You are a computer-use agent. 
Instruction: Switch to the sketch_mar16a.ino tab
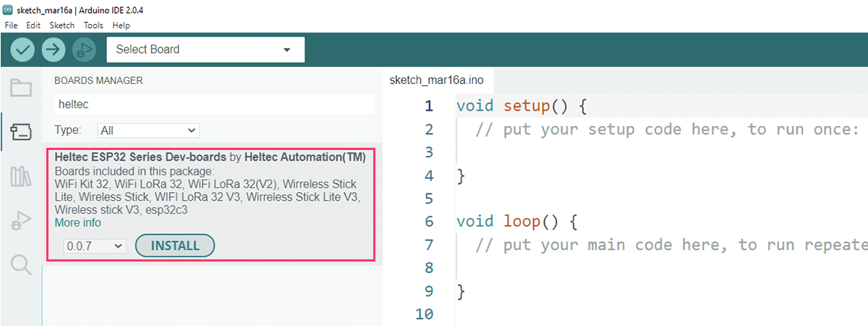[x=436, y=80]
